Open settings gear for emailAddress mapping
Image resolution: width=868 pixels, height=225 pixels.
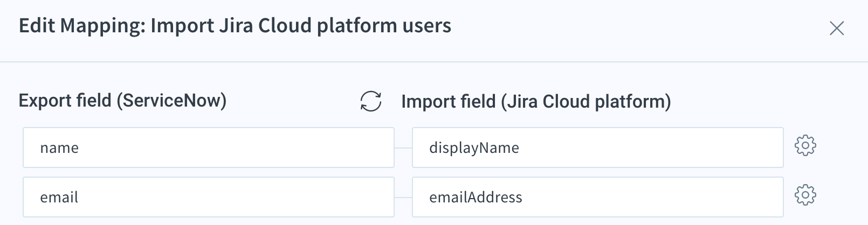(805, 195)
